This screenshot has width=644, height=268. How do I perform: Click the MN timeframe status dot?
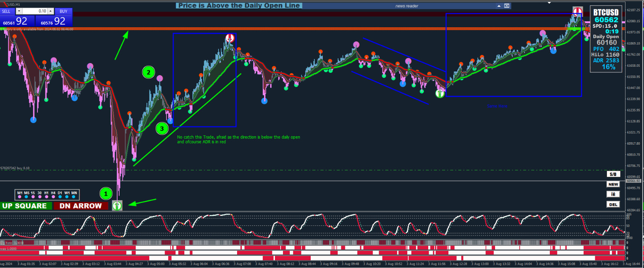[x=74, y=197]
